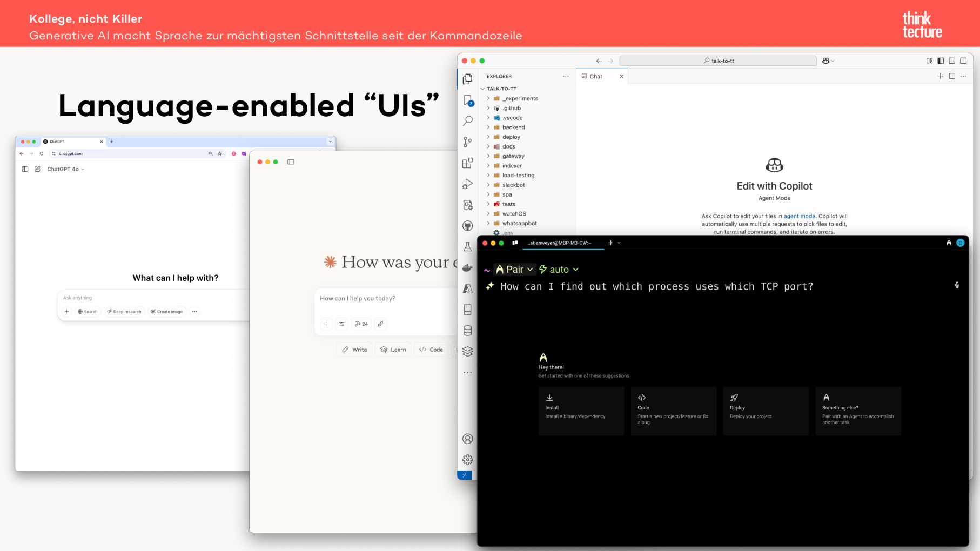Show additional views via the activity bar ellipsis
Image resolution: width=980 pixels, height=551 pixels.
[468, 372]
